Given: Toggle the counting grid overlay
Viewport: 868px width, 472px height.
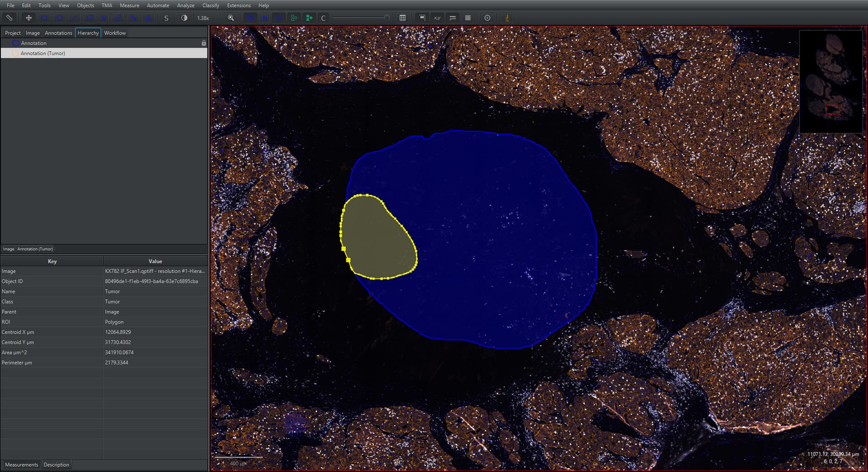Looking at the screenshot, I should [468, 18].
